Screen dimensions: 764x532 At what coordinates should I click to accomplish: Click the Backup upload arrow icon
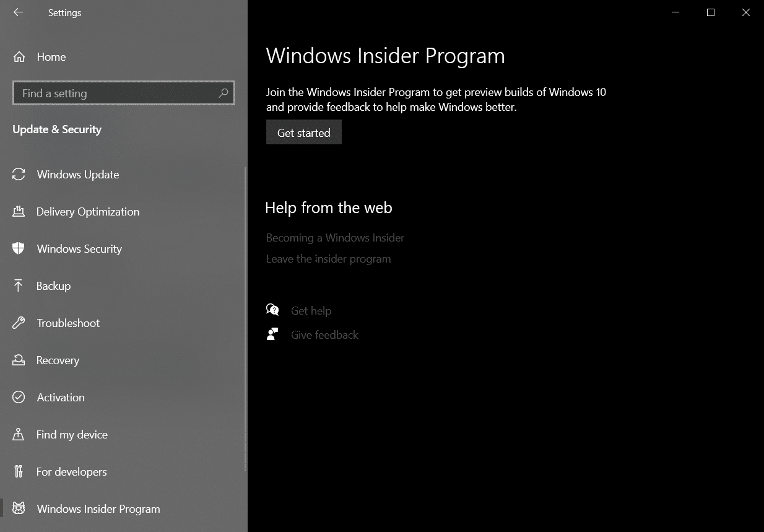point(19,286)
